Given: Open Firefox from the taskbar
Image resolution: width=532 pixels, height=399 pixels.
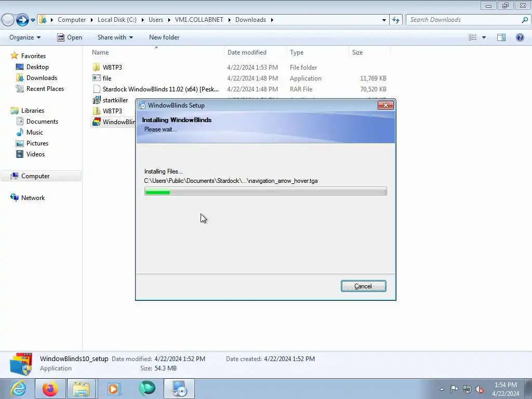Looking at the screenshot, I should pyautogui.click(x=50, y=389).
